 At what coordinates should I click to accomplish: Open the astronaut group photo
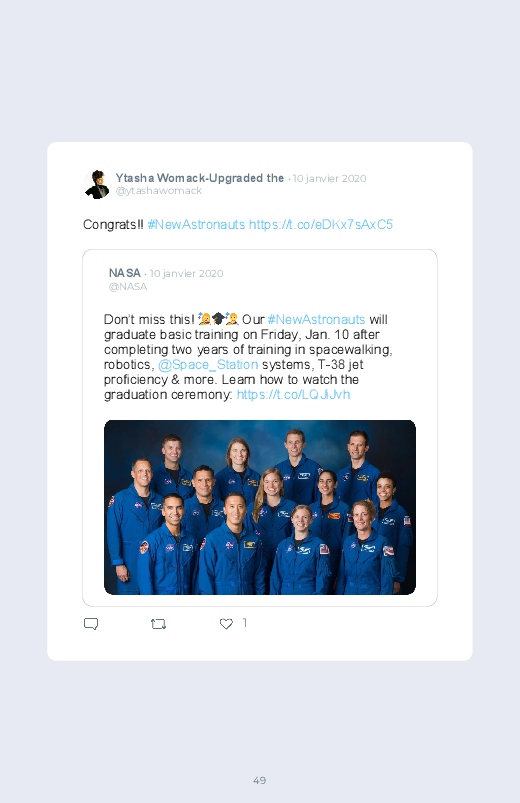point(260,507)
